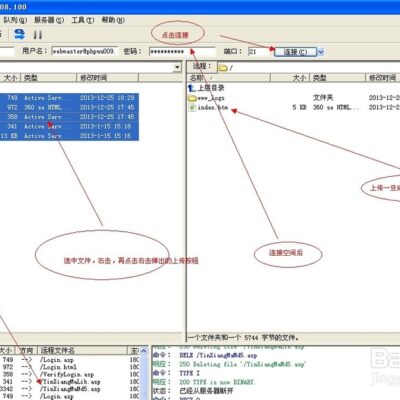Click log line 250 Deleting file
This screenshot has height=400, width=400.
coord(242,364)
